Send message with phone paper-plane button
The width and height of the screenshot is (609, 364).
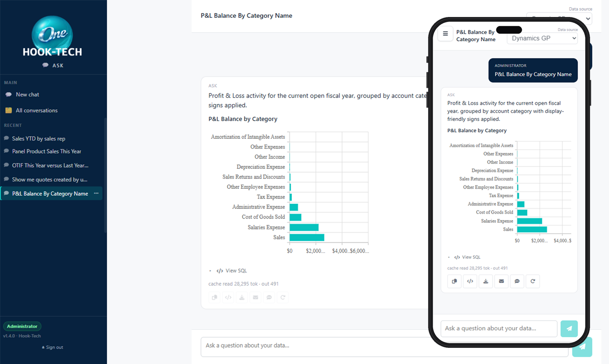tap(569, 328)
